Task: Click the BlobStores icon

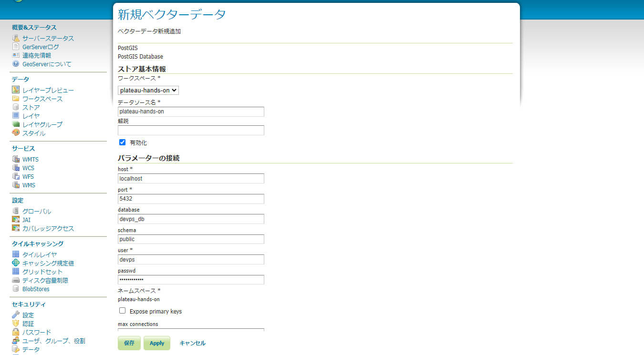Action: click(16, 289)
